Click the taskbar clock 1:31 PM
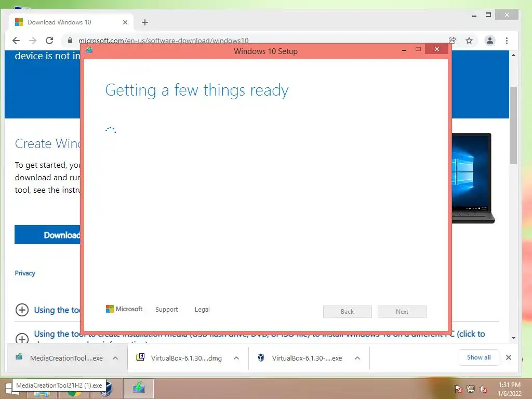This screenshot has width=532, height=399. click(x=509, y=385)
